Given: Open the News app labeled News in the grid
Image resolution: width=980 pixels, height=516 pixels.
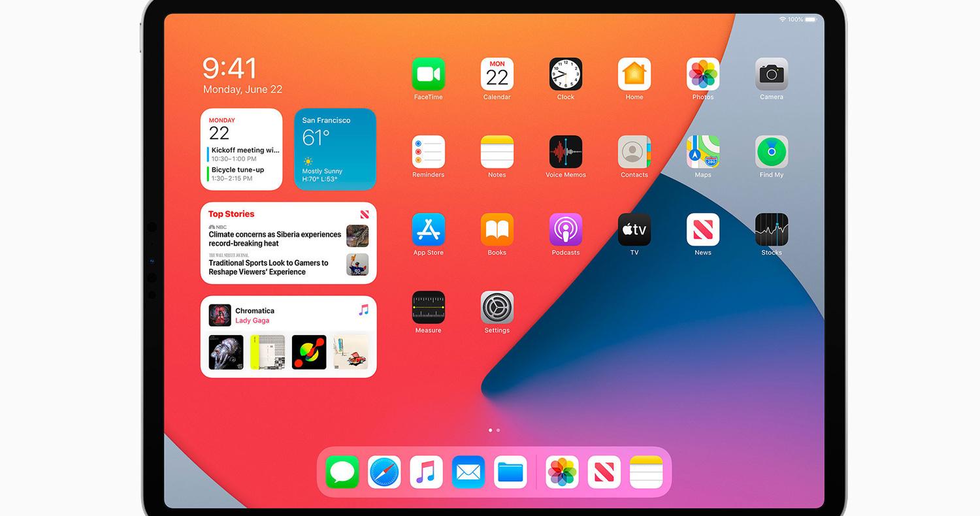Looking at the screenshot, I should point(703,230).
